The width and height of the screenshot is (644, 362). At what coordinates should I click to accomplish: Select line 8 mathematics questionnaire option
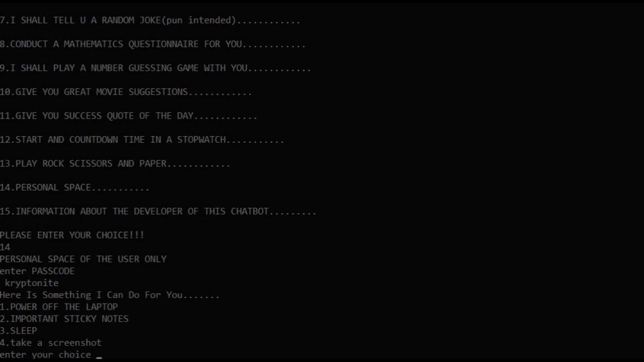coord(153,44)
